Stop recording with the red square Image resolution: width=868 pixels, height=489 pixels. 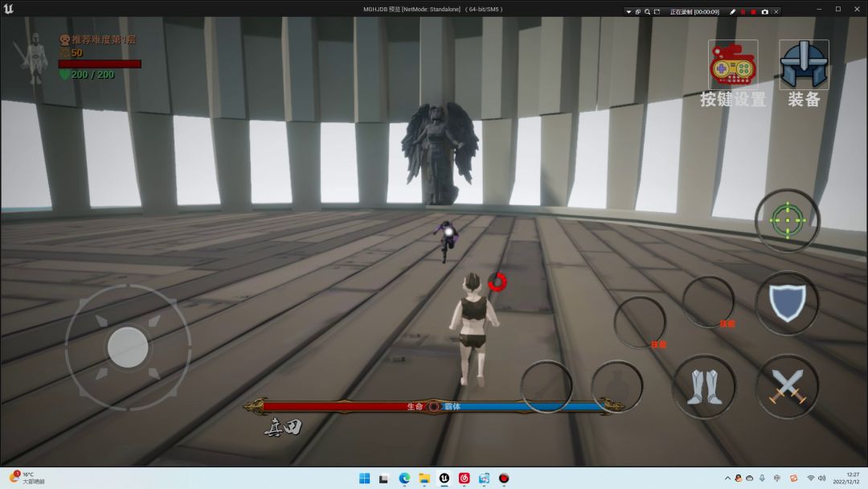(x=753, y=12)
